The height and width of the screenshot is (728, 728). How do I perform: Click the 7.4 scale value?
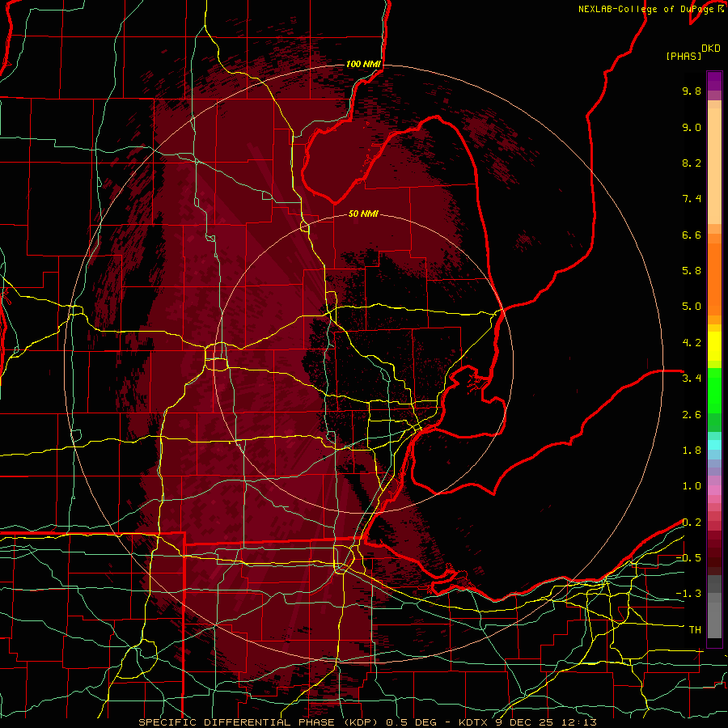pos(692,199)
